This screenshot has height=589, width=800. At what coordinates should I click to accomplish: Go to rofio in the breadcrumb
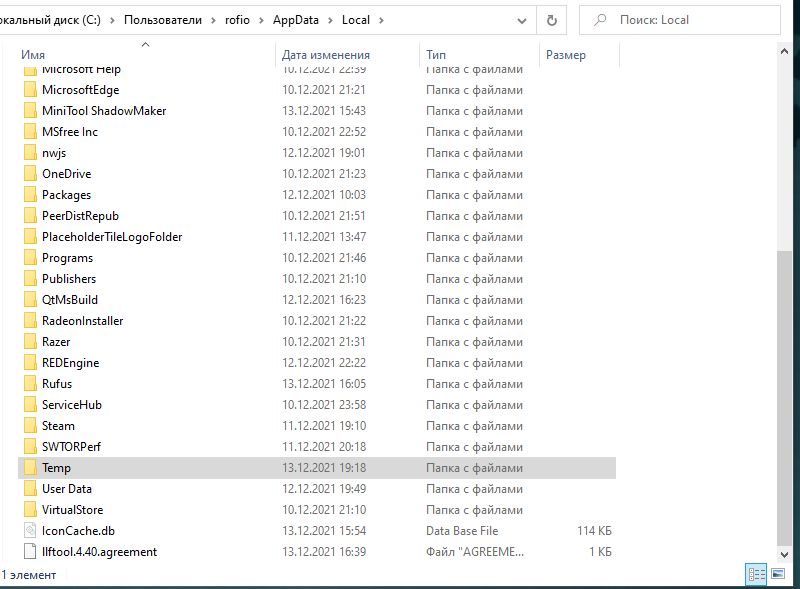237,20
